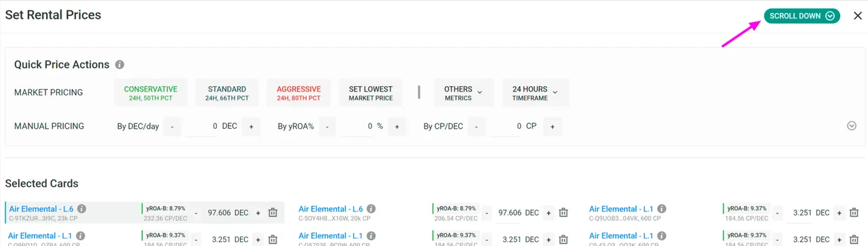Click the Selected Cards heading
The height and width of the screenshot is (246, 868).
coord(42,183)
